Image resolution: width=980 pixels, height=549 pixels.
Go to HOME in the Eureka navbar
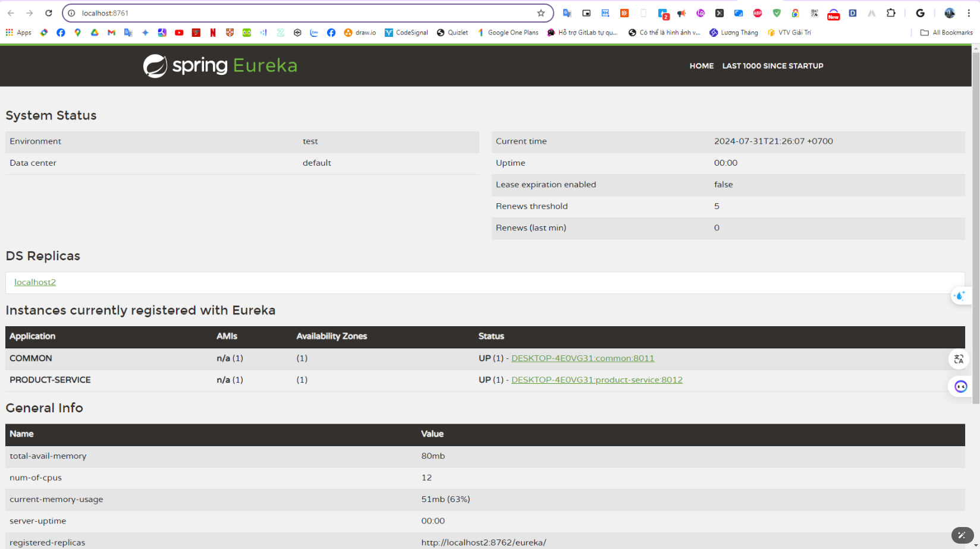pos(702,66)
